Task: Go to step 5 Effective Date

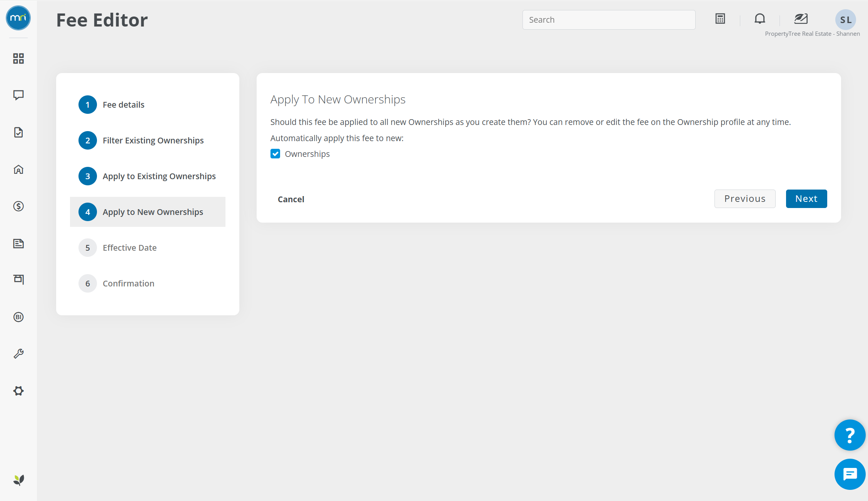Action: pos(148,248)
